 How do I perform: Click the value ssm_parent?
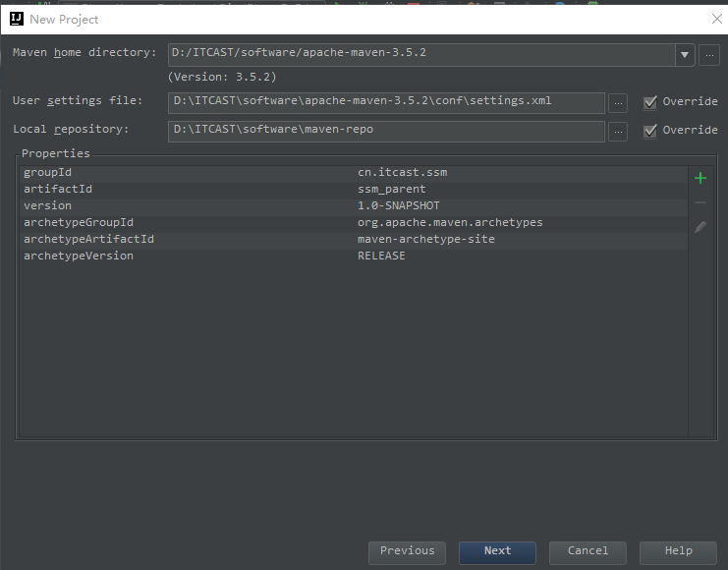pos(391,189)
